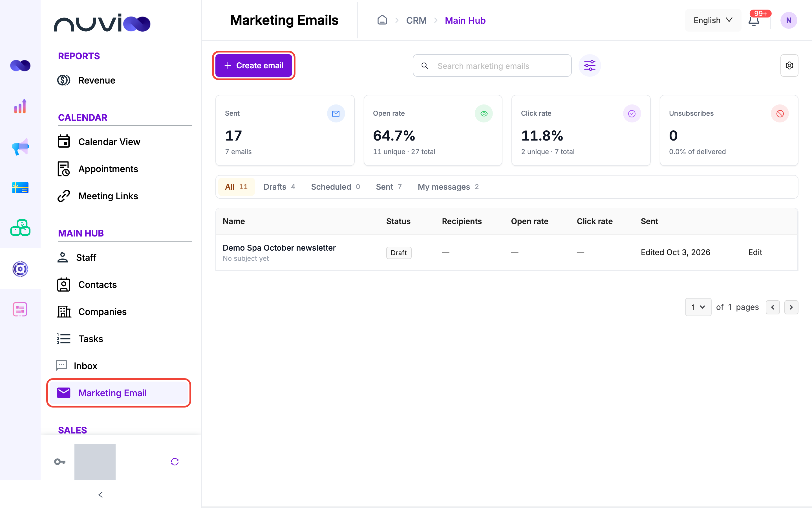
Task: Collapse the sidebar with the bottom chevron
Action: click(100, 494)
